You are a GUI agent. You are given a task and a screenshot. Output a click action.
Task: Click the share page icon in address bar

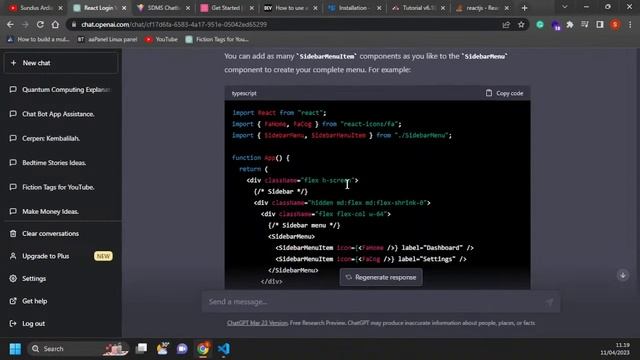point(506,24)
